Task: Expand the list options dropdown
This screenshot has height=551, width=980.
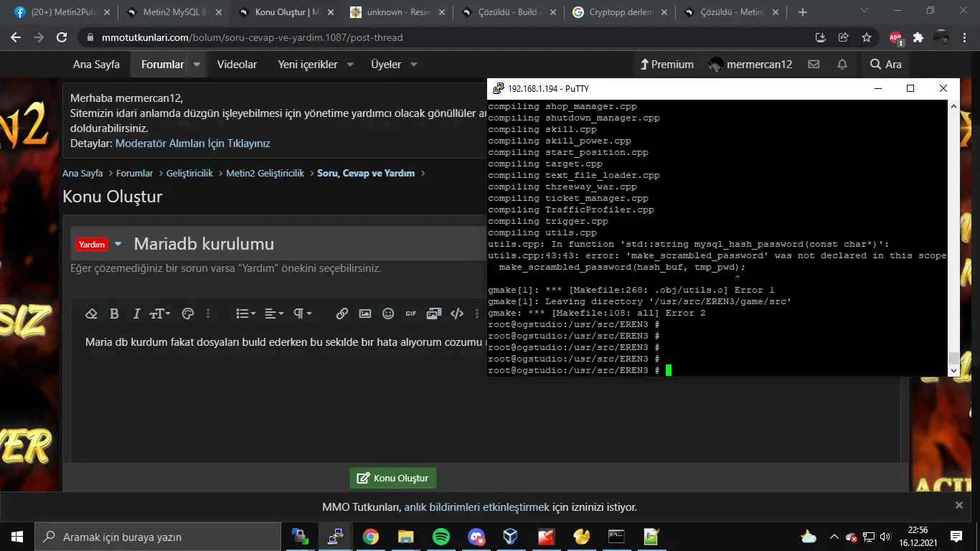Action: pos(245,314)
